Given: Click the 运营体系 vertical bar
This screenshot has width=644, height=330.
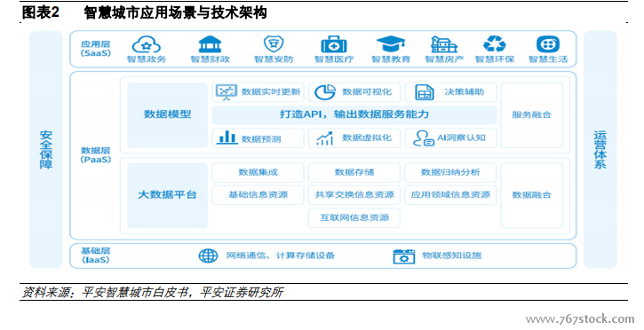Looking at the screenshot, I should [600, 150].
